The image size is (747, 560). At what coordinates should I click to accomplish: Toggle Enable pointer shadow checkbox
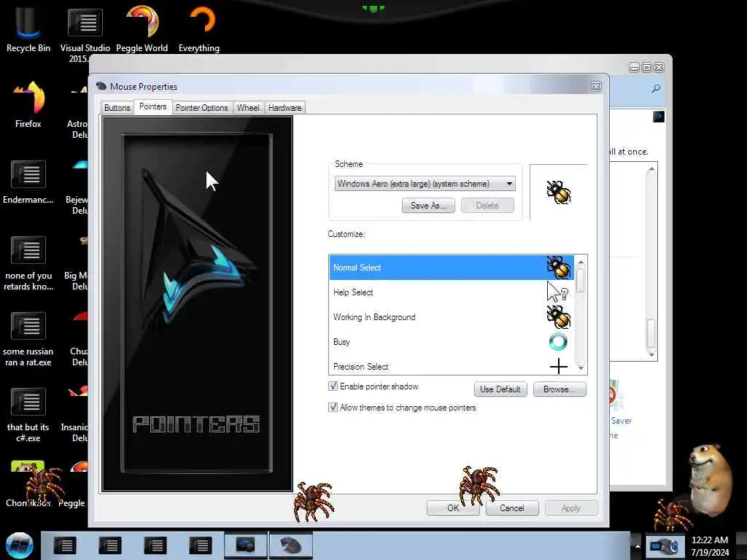(x=333, y=386)
